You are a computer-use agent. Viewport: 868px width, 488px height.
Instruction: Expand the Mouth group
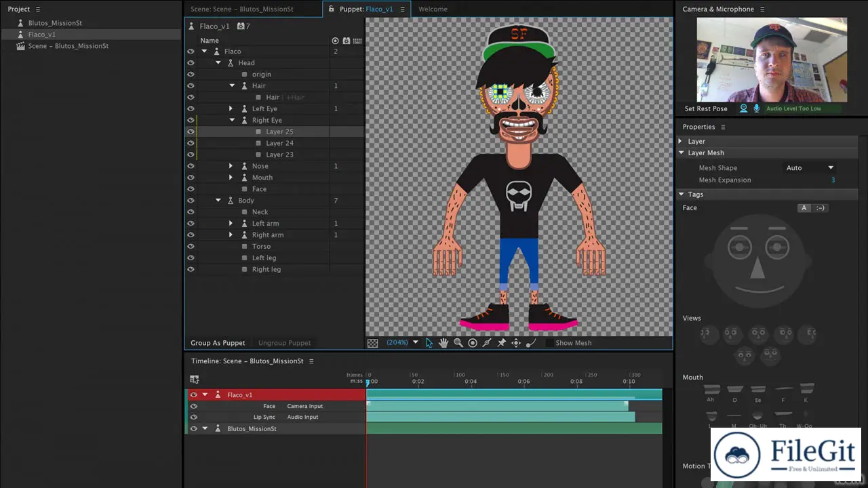coord(231,178)
